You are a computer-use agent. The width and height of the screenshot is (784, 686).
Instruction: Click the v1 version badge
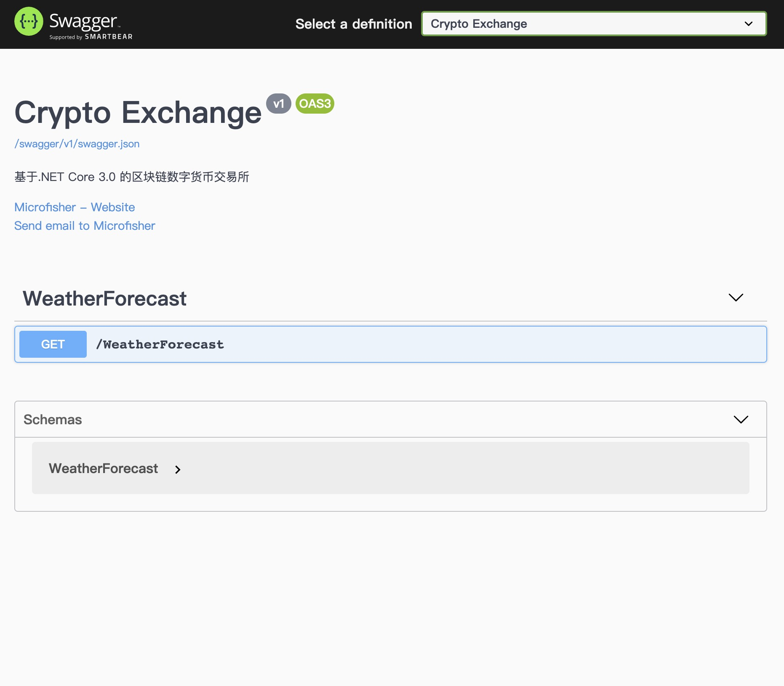tap(279, 104)
